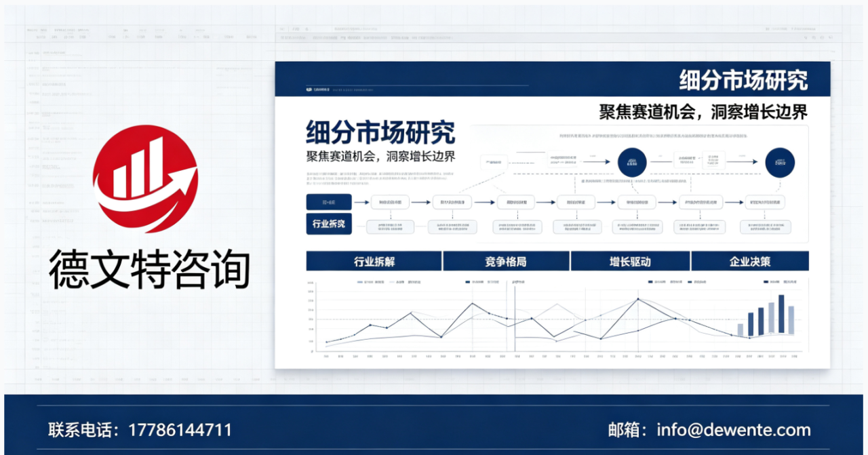Open the 企业决策 tab
This screenshot has width=868, height=455.
tap(750, 262)
